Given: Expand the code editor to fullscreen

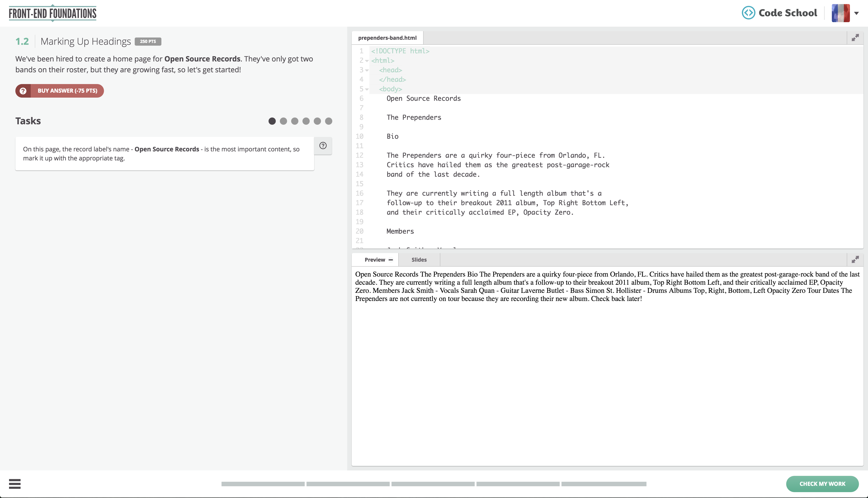Looking at the screenshot, I should [x=855, y=38].
